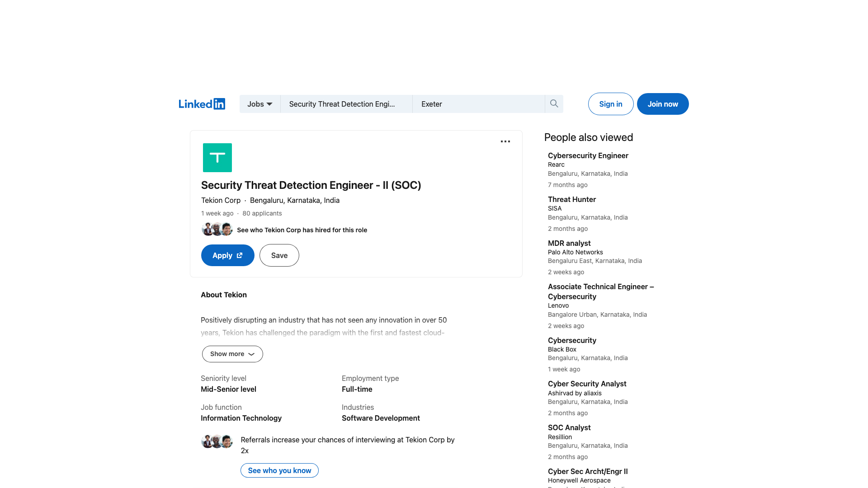The image size is (868, 488).
Task: Open Cyber Security Analyst job at Ashirvad
Action: (x=587, y=384)
